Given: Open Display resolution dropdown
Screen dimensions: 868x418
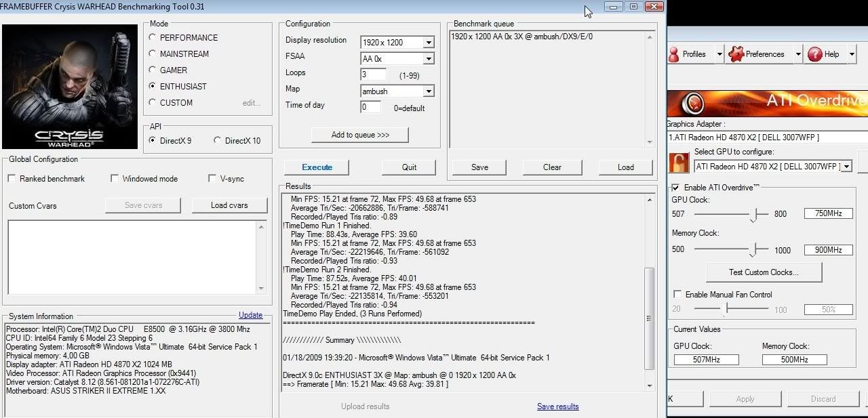Looking at the screenshot, I should [x=428, y=43].
